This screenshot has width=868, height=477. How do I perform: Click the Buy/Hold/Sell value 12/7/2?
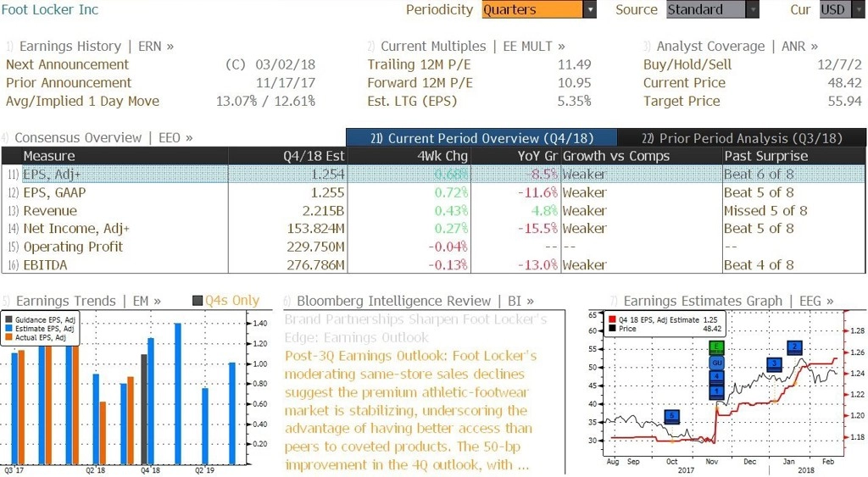839,64
